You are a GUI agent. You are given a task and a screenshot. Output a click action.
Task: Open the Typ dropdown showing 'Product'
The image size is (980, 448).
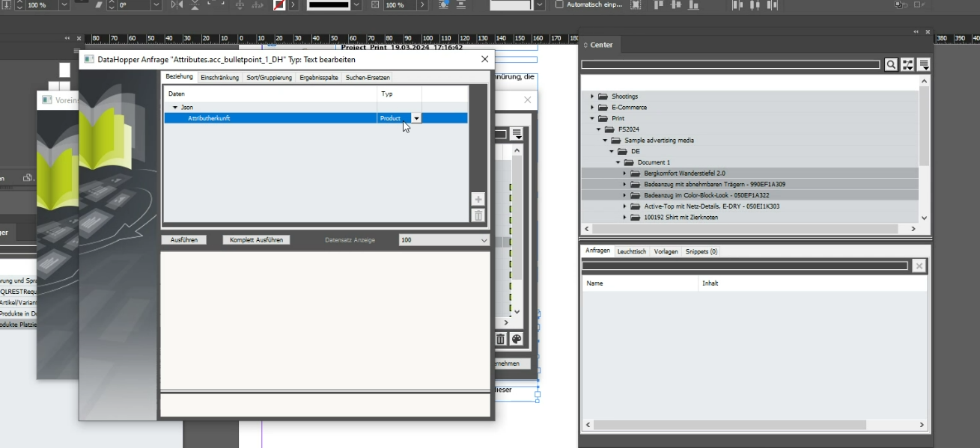point(416,117)
